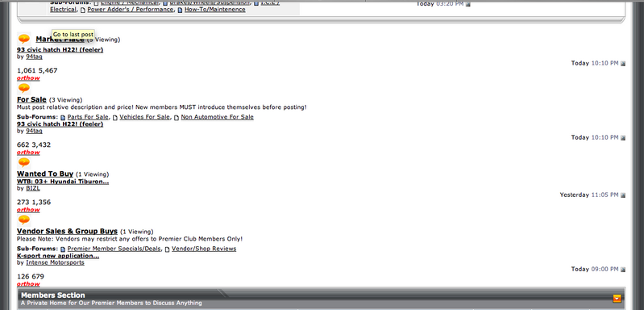Open the Wanted To Buy forum
The width and height of the screenshot is (644, 310).
[45, 174]
